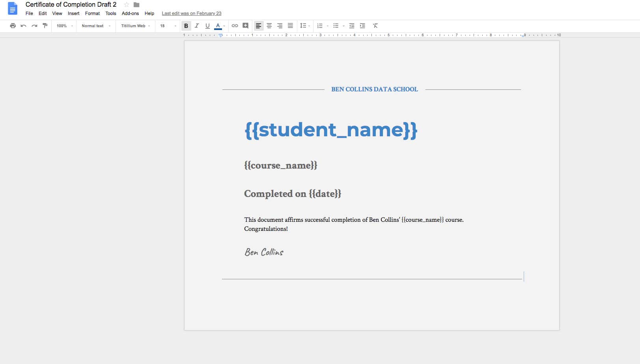This screenshot has height=364, width=640.
Task: Select the Paint format tool
Action: click(45, 26)
